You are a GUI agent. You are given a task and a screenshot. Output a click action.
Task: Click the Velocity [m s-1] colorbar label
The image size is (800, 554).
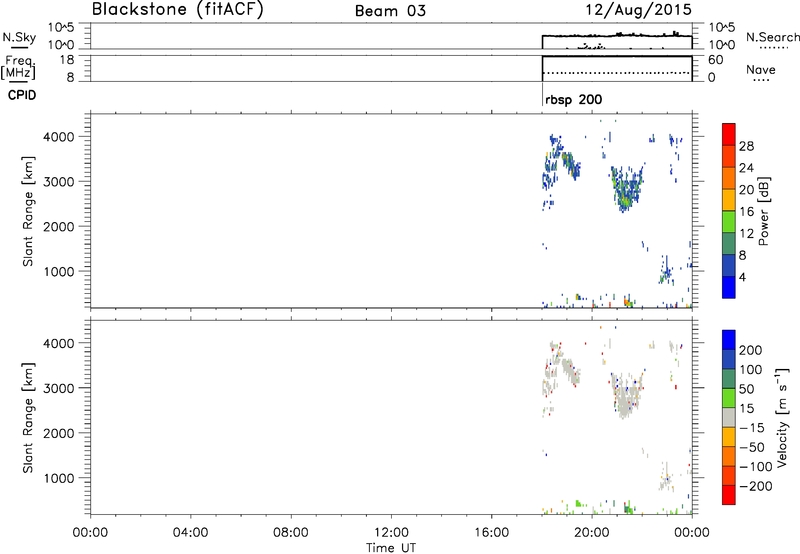pyautogui.click(x=782, y=417)
